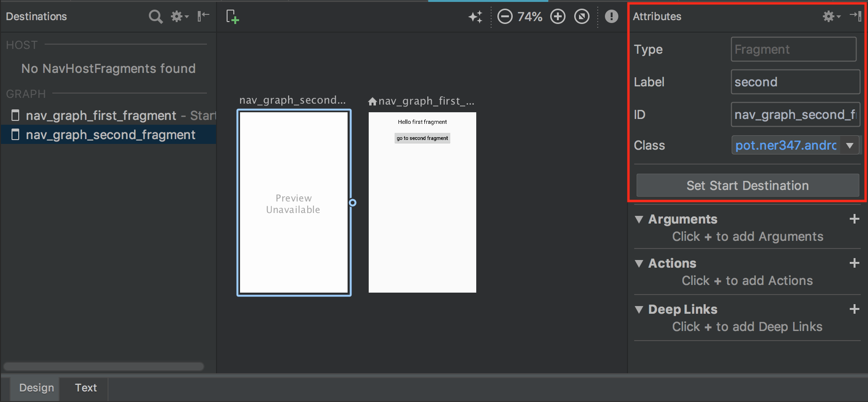Add a new destination to the graph

pyautogui.click(x=232, y=17)
